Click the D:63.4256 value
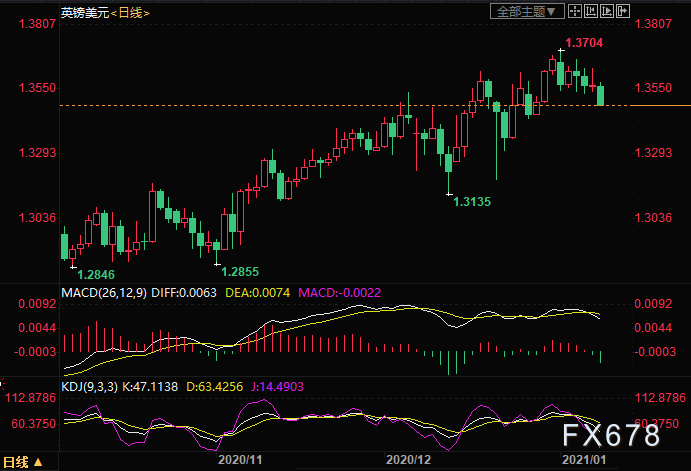 pyautogui.click(x=214, y=387)
